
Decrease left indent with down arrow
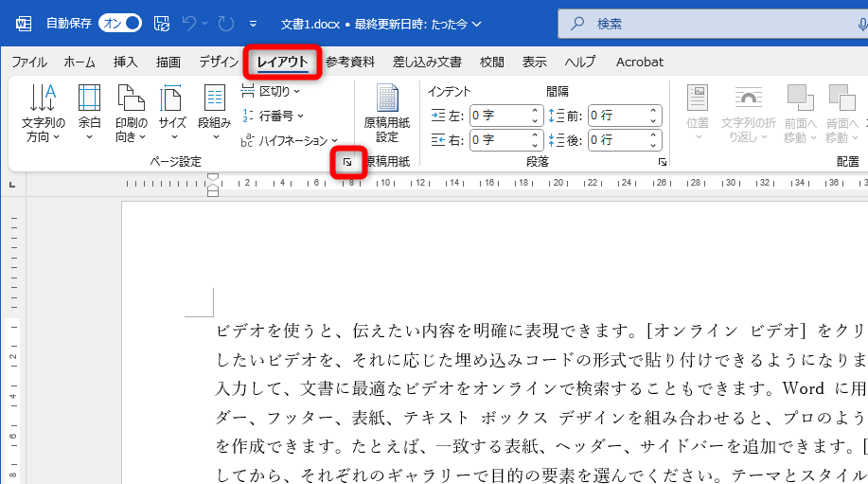pyautogui.click(x=535, y=120)
